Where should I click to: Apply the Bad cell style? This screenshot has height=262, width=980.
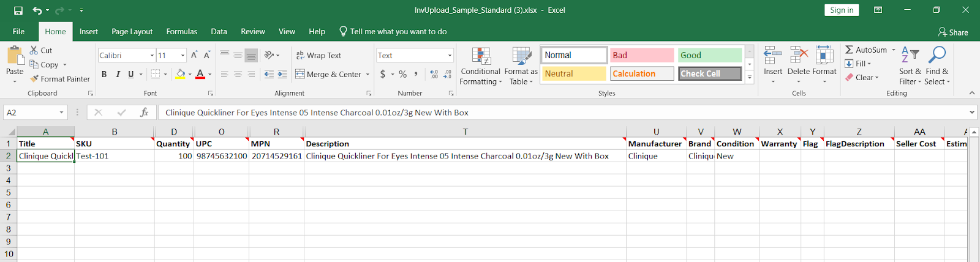tap(642, 55)
